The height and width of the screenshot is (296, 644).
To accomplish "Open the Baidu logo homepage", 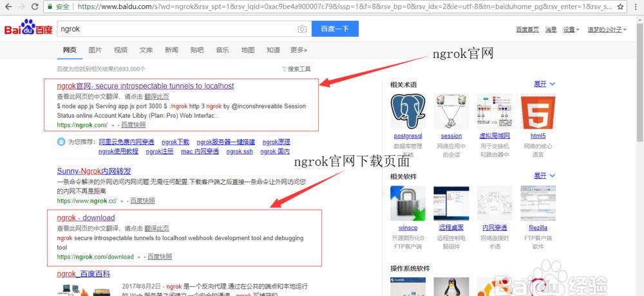I will (x=28, y=28).
